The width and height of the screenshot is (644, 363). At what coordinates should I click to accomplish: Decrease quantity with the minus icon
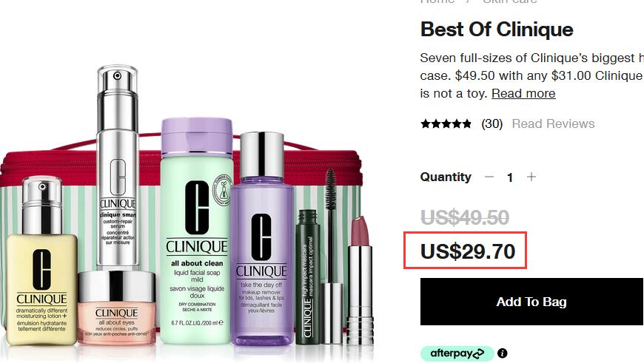(x=489, y=177)
